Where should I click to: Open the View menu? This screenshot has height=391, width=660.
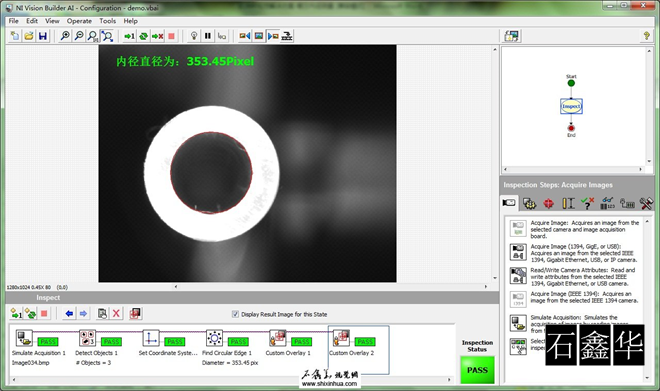(x=52, y=21)
